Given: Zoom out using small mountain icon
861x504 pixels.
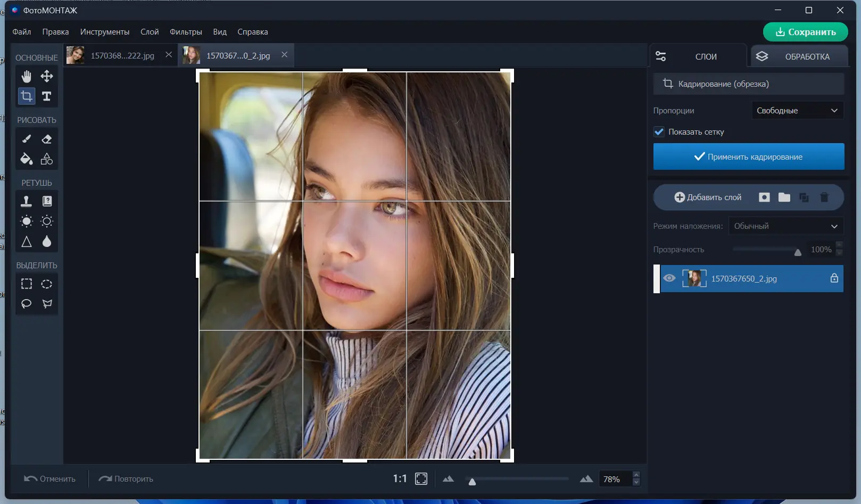Looking at the screenshot, I should (x=448, y=479).
